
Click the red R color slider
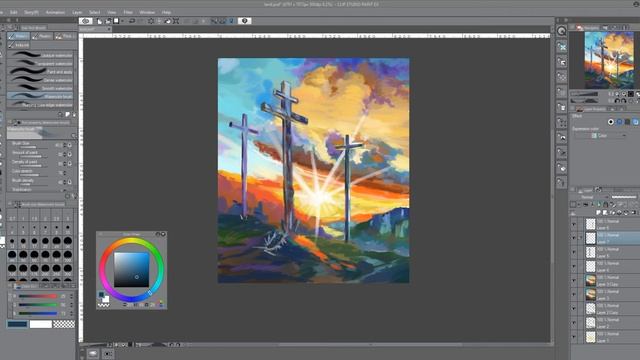pyautogui.click(x=38, y=296)
